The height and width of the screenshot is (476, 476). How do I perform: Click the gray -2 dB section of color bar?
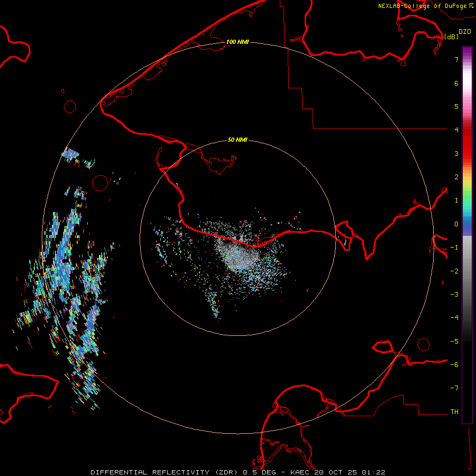[467, 271]
